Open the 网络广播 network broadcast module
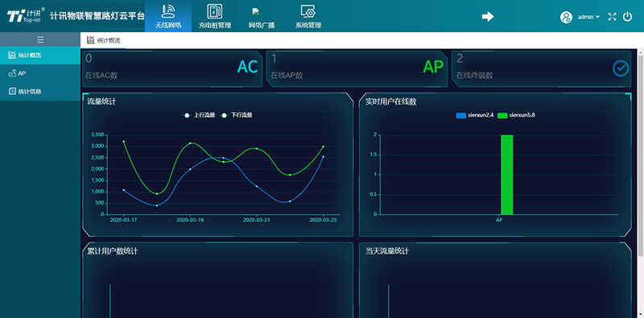 (x=262, y=16)
